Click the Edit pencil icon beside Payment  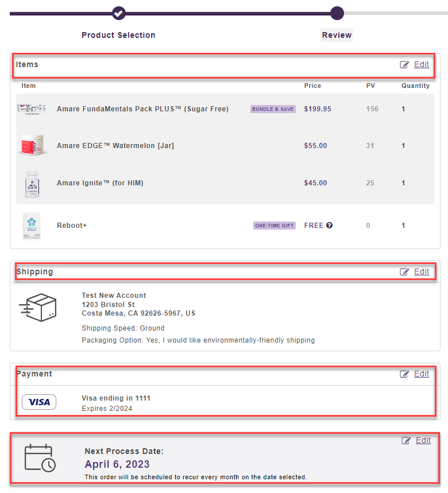coord(404,374)
